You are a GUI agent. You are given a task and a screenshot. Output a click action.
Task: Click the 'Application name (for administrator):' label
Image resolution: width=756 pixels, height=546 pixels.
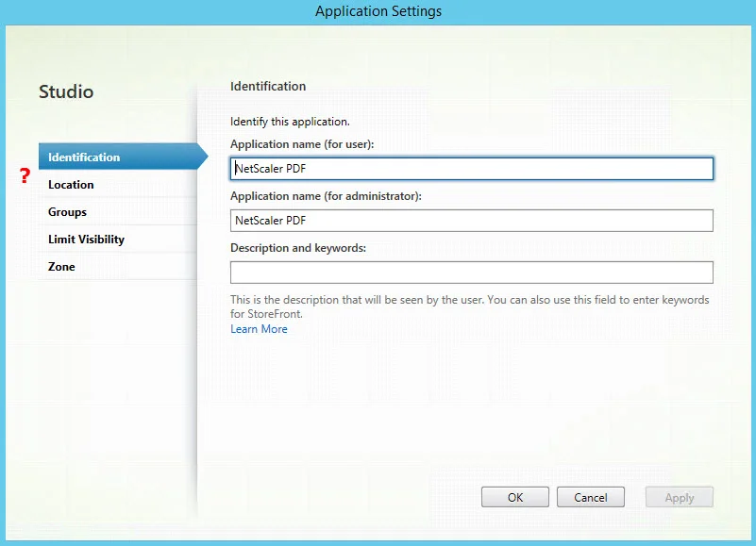point(326,196)
